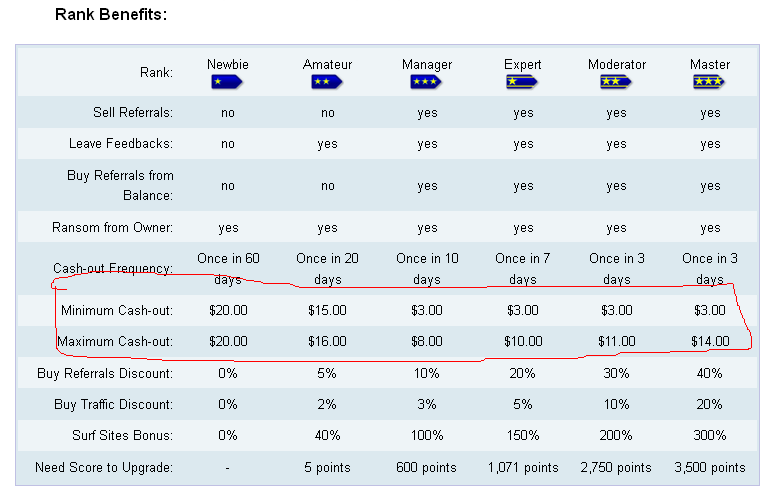Click the Cash-out Frequency row label

click(x=113, y=269)
